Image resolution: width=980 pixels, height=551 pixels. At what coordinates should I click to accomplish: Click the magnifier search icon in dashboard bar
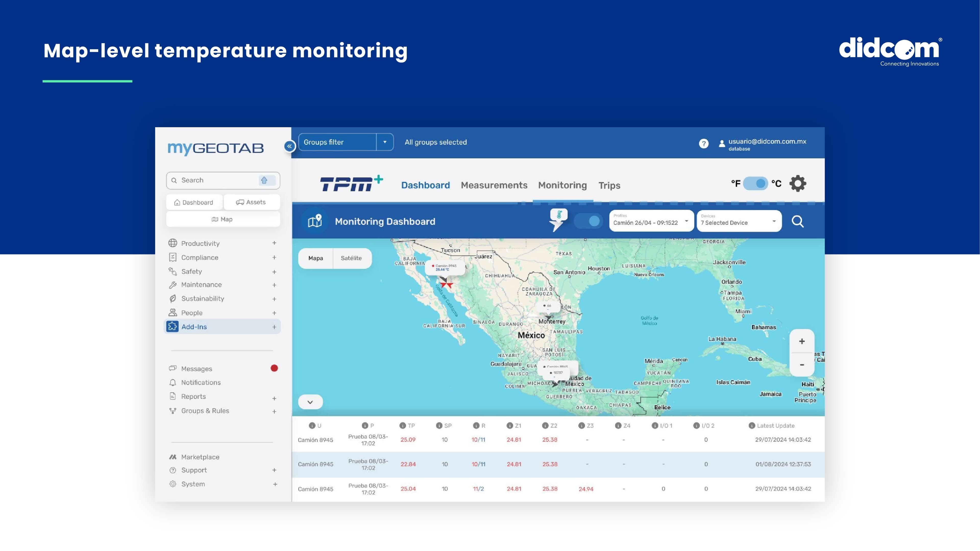797,221
